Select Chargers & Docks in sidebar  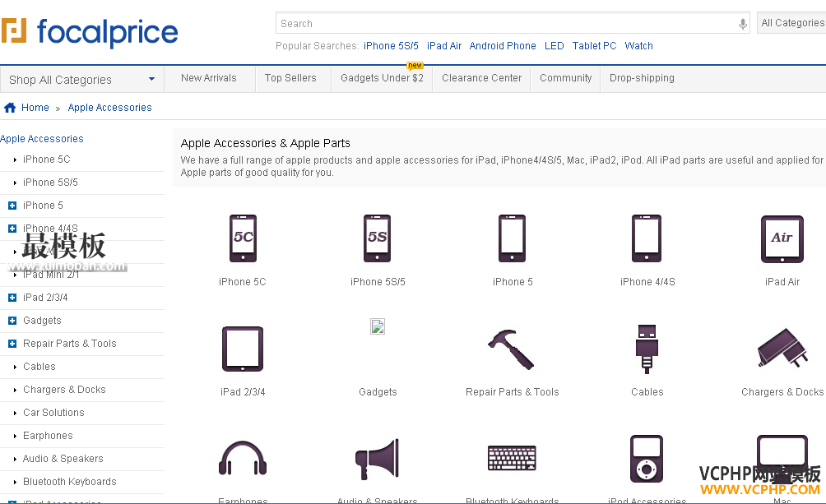[x=64, y=390]
